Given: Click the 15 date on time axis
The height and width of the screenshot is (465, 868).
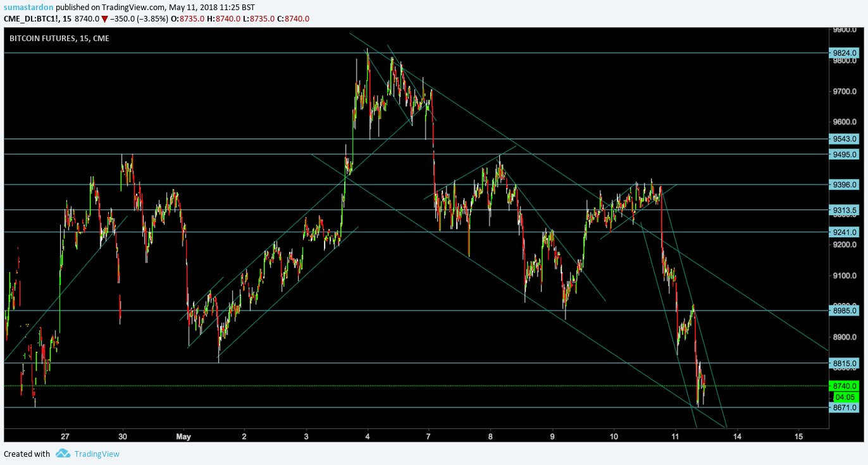Looking at the screenshot, I should click(x=798, y=437).
